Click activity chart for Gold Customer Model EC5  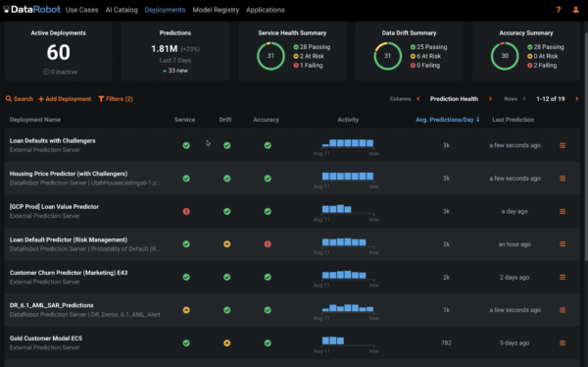point(348,341)
